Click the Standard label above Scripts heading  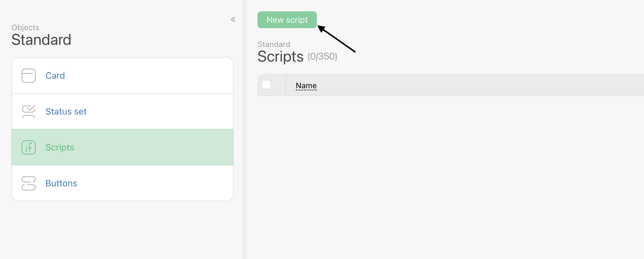[274, 44]
